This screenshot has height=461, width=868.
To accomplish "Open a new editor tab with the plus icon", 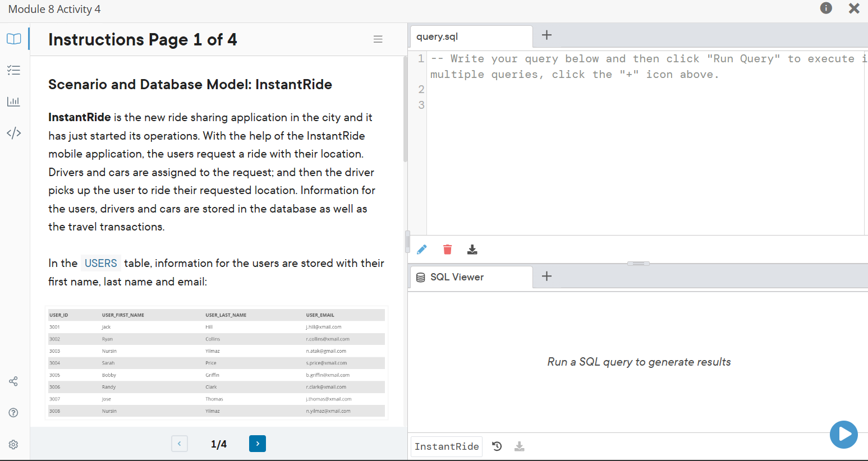I will (x=546, y=35).
